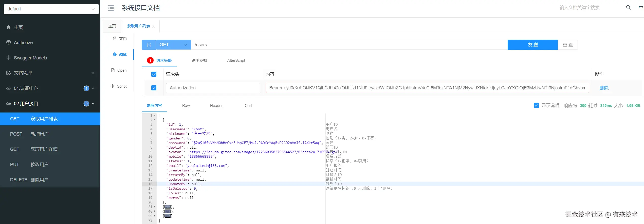The height and width of the screenshot is (224, 644).
Task: Toggle the Authorization header checkbox
Action: (154, 88)
